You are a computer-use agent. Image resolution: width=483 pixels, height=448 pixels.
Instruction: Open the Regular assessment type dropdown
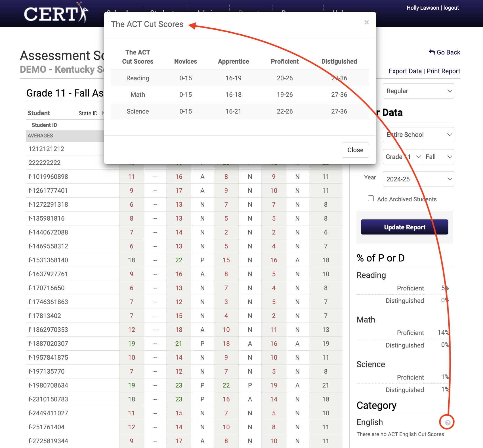coord(418,91)
